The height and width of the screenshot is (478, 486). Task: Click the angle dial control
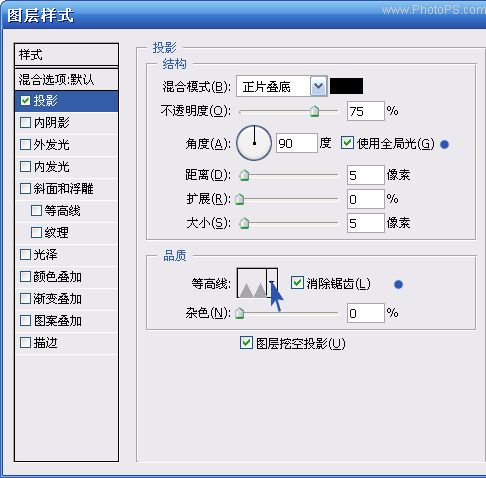pyautogui.click(x=254, y=143)
